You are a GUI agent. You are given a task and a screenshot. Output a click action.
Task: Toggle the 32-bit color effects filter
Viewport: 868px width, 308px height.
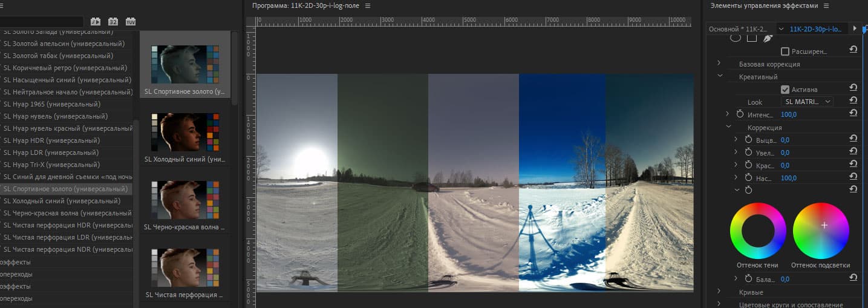(113, 21)
